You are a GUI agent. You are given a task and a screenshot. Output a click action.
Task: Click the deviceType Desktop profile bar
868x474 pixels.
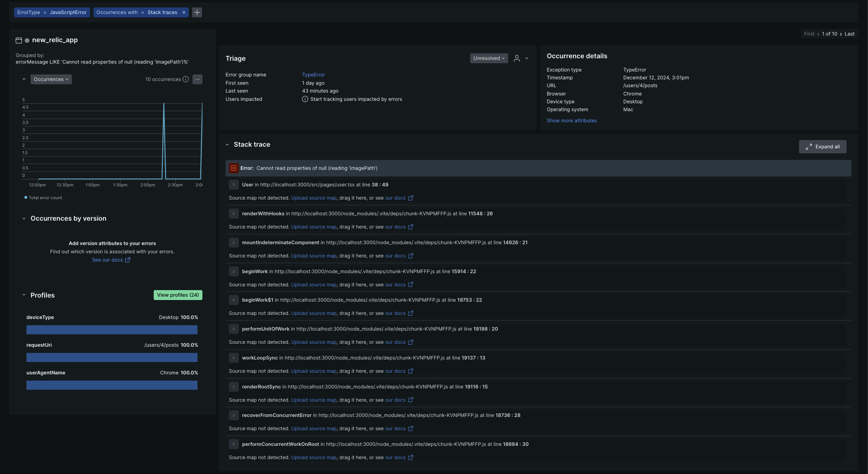click(112, 330)
